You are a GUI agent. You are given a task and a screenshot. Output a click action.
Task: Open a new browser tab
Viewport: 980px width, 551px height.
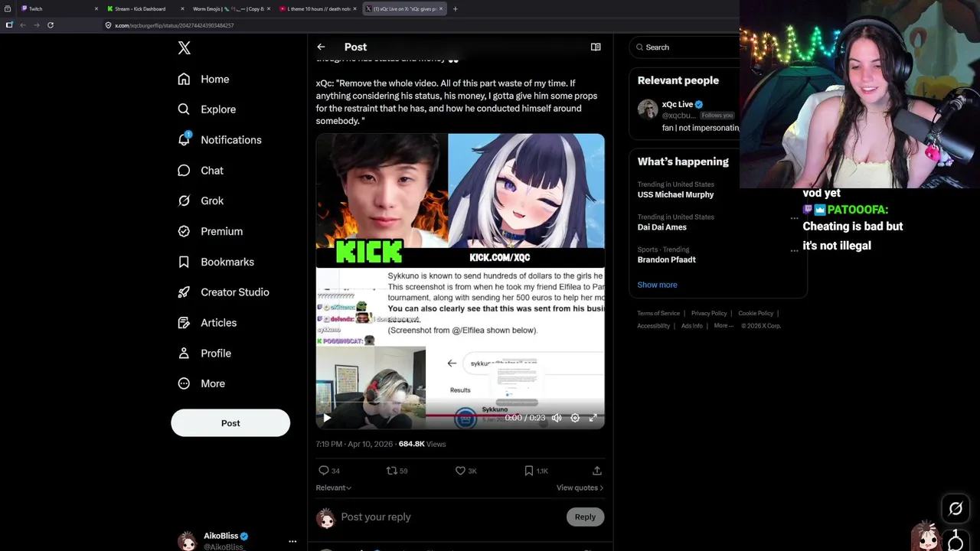point(455,8)
